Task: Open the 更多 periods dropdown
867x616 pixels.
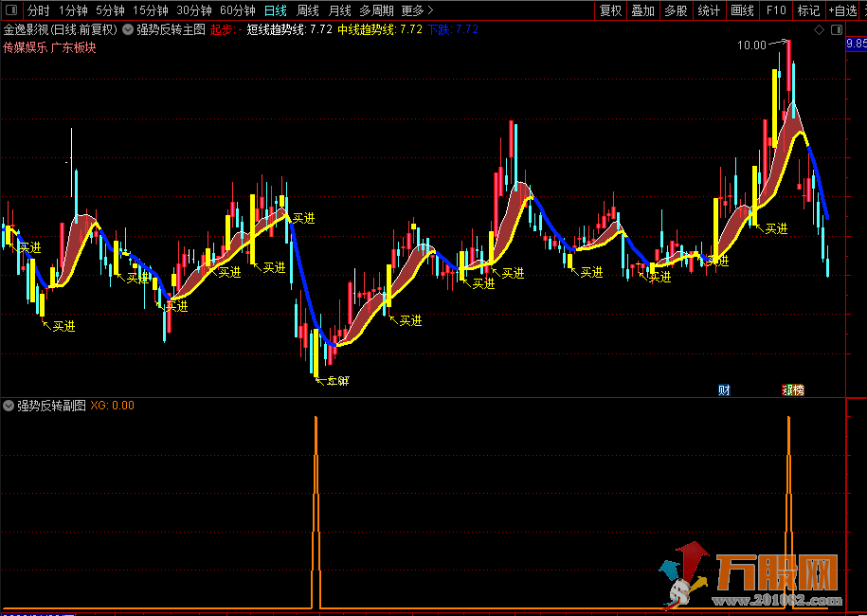Action: point(412,10)
